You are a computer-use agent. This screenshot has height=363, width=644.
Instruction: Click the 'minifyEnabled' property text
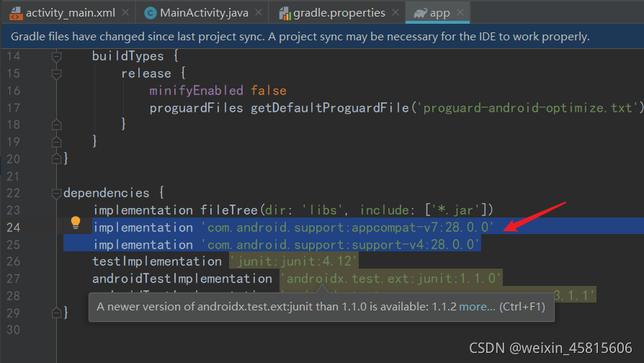[x=197, y=90]
